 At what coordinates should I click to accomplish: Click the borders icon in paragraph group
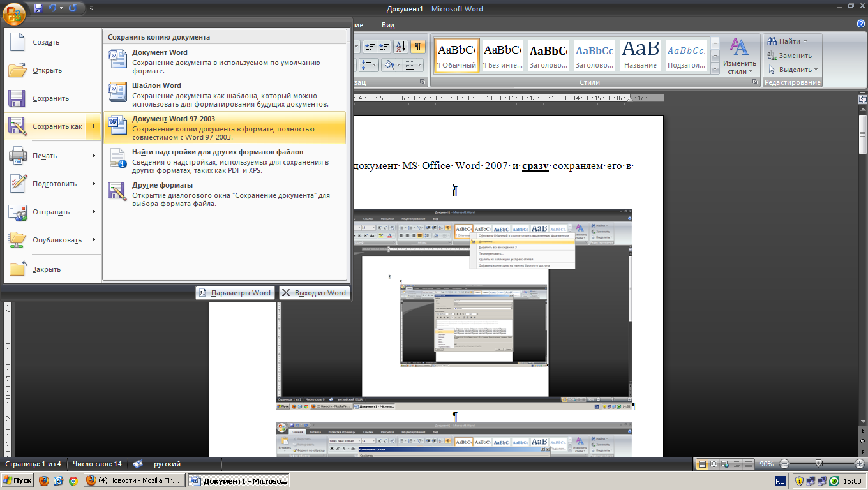(x=410, y=65)
